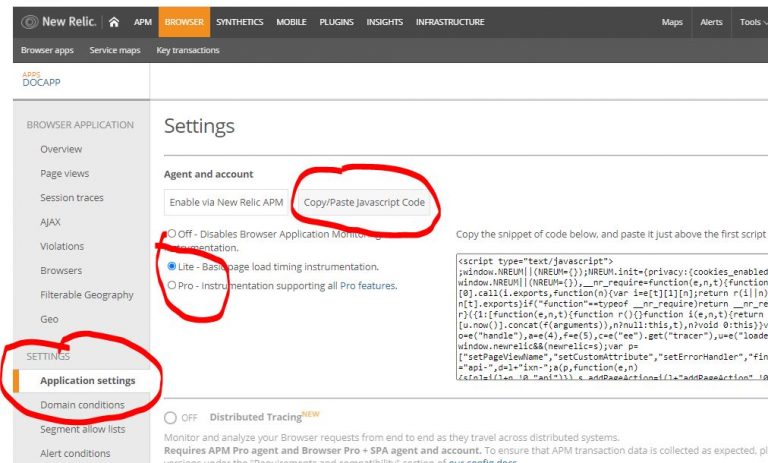The image size is (768, 463).
Task: Click the Agent and account heading
Action: (209, 174)
